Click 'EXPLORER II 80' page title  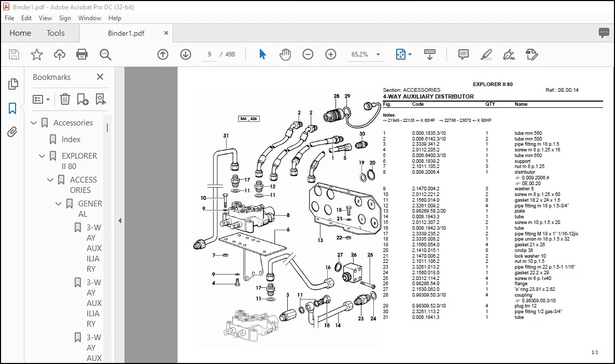point(493,85)
